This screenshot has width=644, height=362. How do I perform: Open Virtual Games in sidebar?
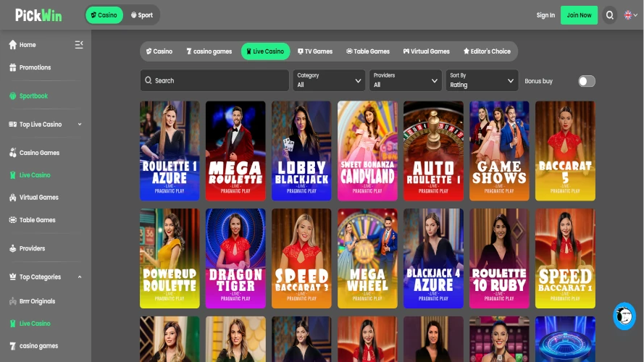pos(33,198)
